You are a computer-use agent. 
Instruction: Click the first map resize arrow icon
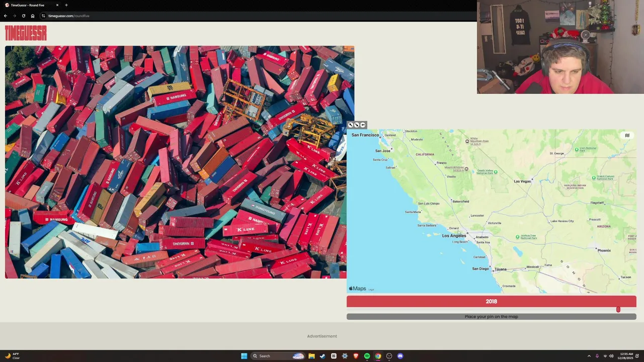(351, 125)
